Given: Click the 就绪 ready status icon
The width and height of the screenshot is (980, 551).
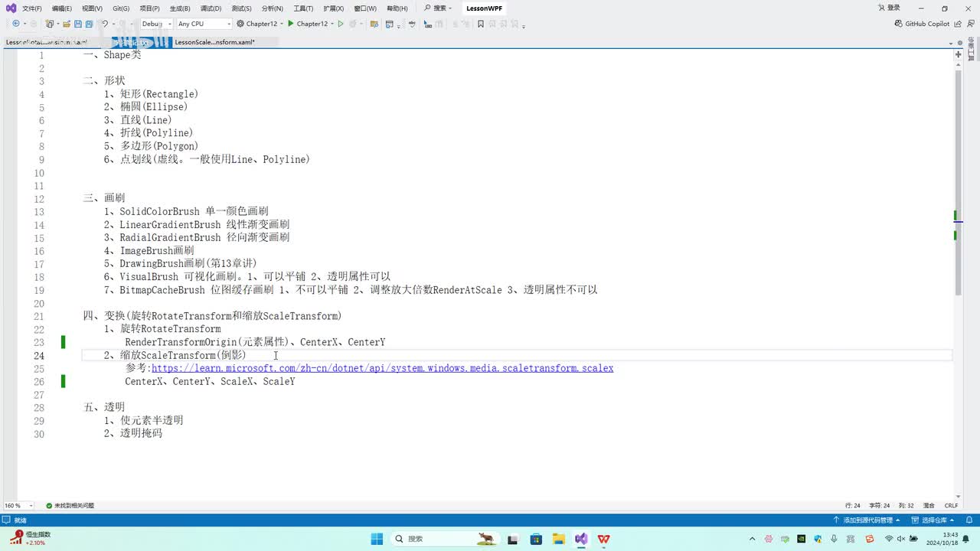Looking at the screenshot, I should (x=7, y=520).
